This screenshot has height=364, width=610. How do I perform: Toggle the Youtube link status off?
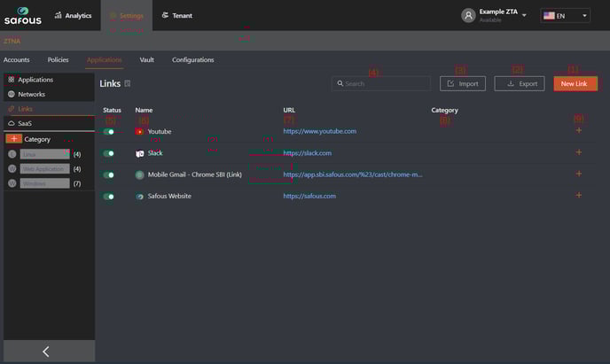[x=109, y=132]
